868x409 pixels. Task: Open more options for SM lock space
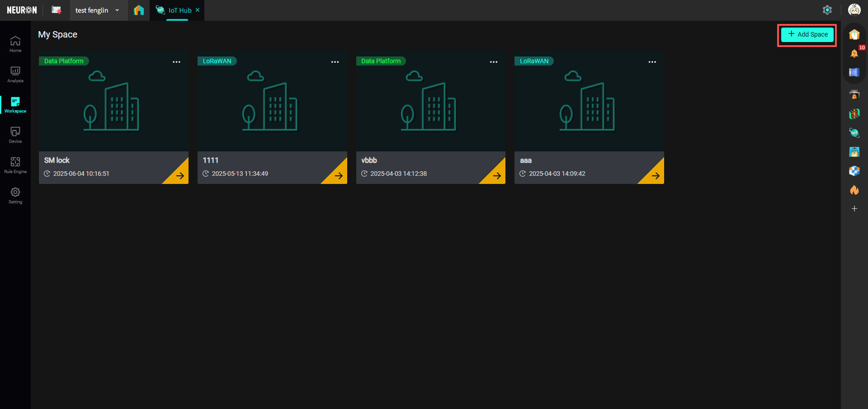click(x=176, y=62)
